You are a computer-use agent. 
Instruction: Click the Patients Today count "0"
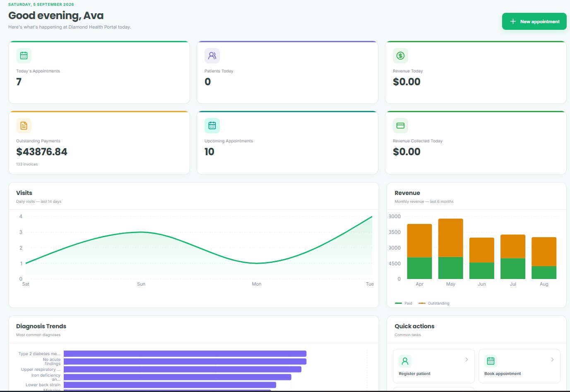(x=208, y=82)
